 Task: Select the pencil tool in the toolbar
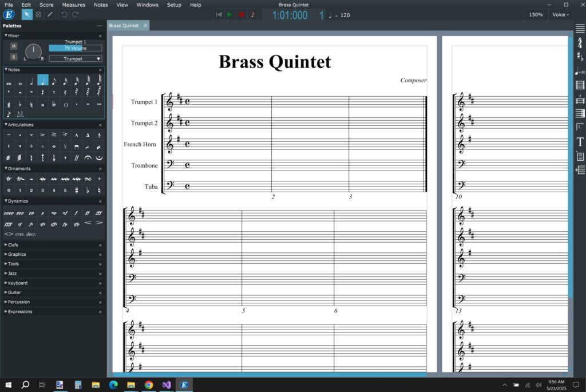coord(49,14)
